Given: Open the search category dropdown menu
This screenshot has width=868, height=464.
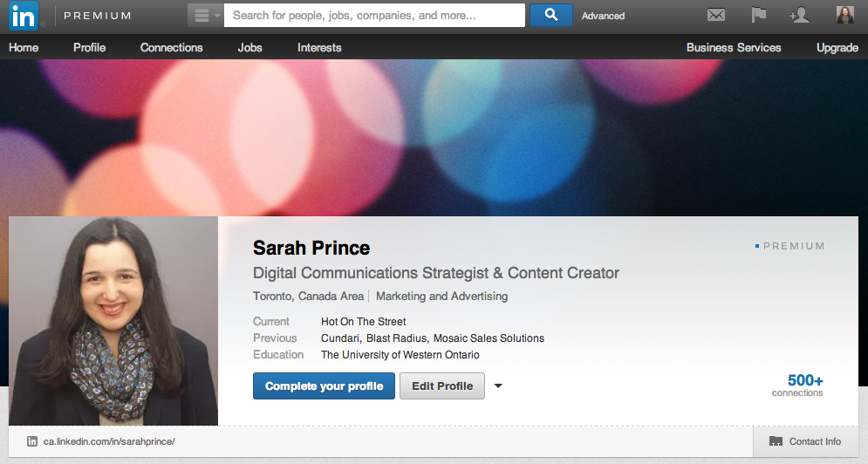Looking at the screenshot, I should point(206,16).
